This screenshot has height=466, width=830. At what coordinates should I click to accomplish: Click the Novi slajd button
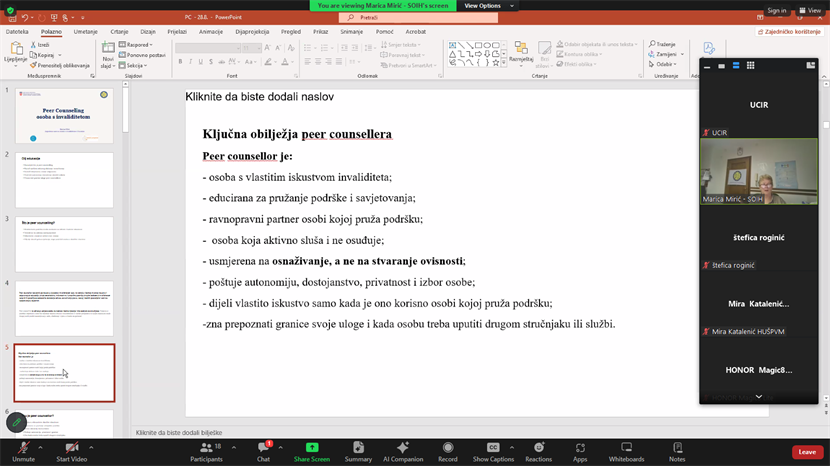tap(108, 55)
